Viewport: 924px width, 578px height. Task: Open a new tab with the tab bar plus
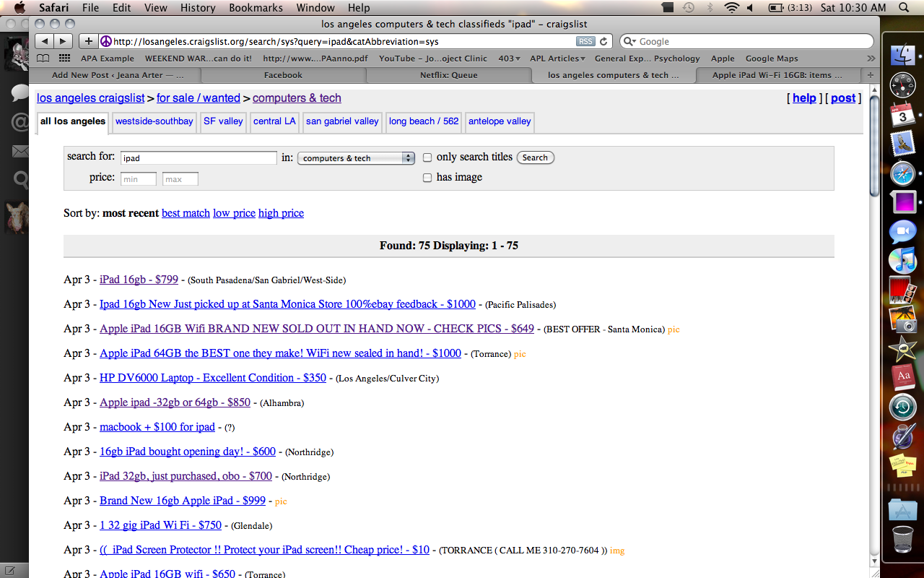(871, 75)
